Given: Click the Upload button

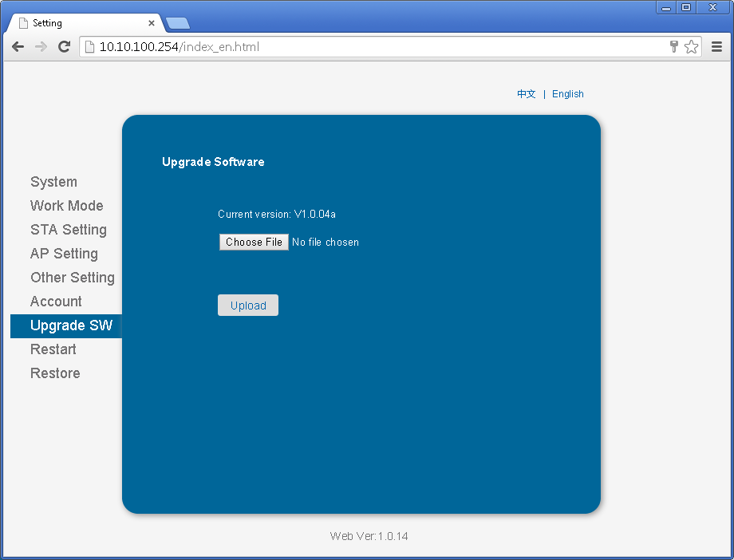Looking at the screenshot, I should tap(247, 305).
